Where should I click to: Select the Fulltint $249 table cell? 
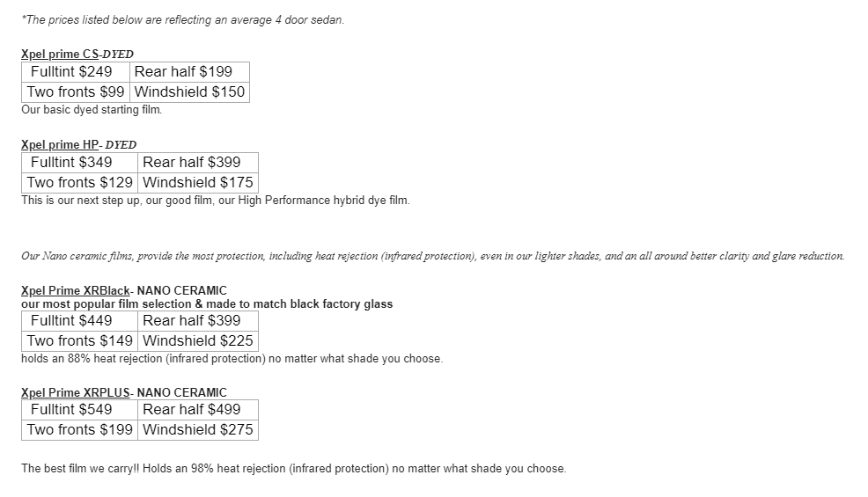71,71
